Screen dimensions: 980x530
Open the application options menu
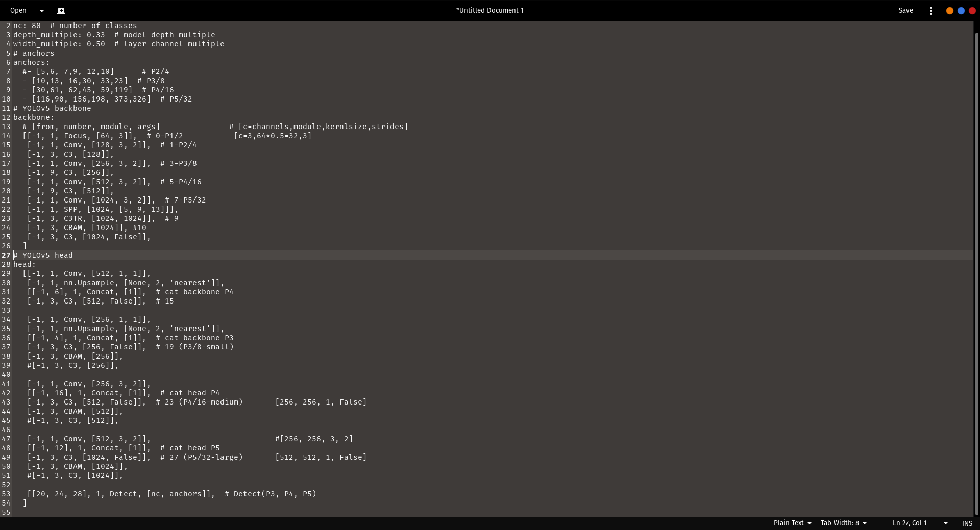tap(930, 10)
